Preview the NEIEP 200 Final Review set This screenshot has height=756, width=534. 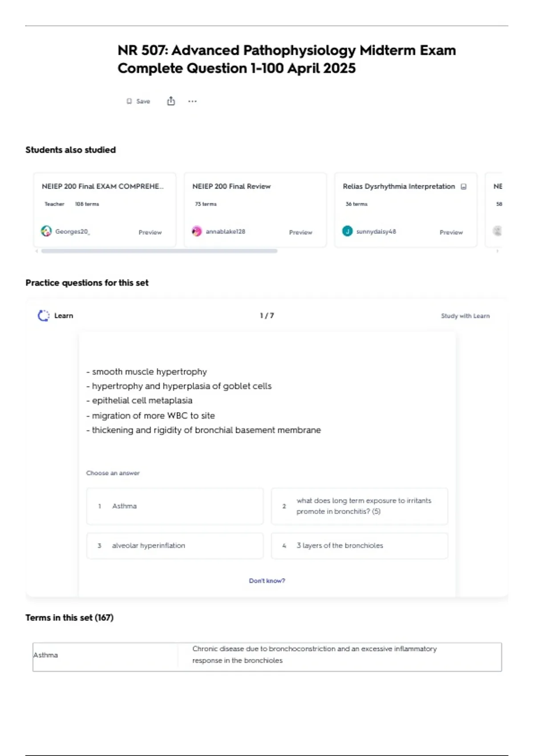coord(300,232)
